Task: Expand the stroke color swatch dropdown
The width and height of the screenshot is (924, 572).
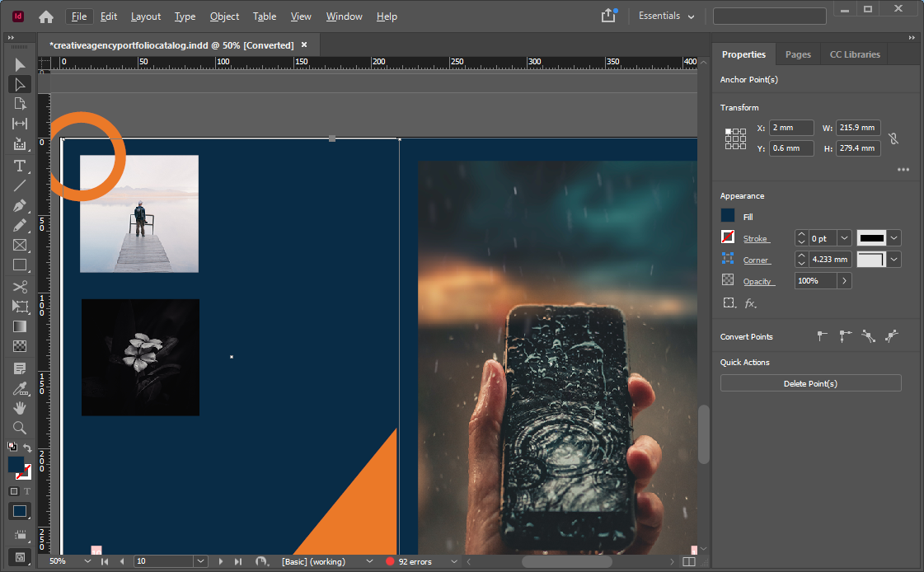Action: point(893,237)
